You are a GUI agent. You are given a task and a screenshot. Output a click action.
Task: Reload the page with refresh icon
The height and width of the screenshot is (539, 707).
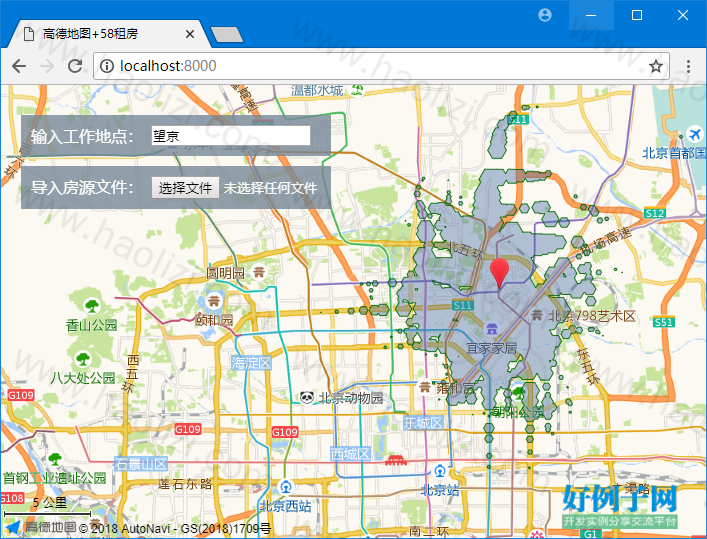click(75, 66)
